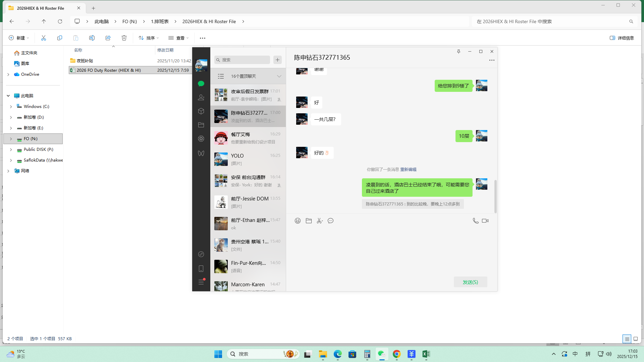Open the 新建 menu in Explorer toolbar

click(x=19, y=38)
